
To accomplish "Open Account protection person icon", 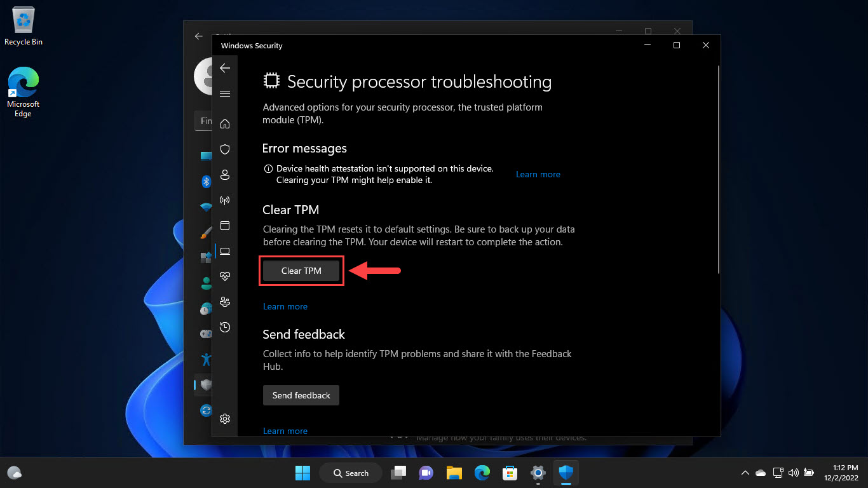I will click(x=224, y=174).
